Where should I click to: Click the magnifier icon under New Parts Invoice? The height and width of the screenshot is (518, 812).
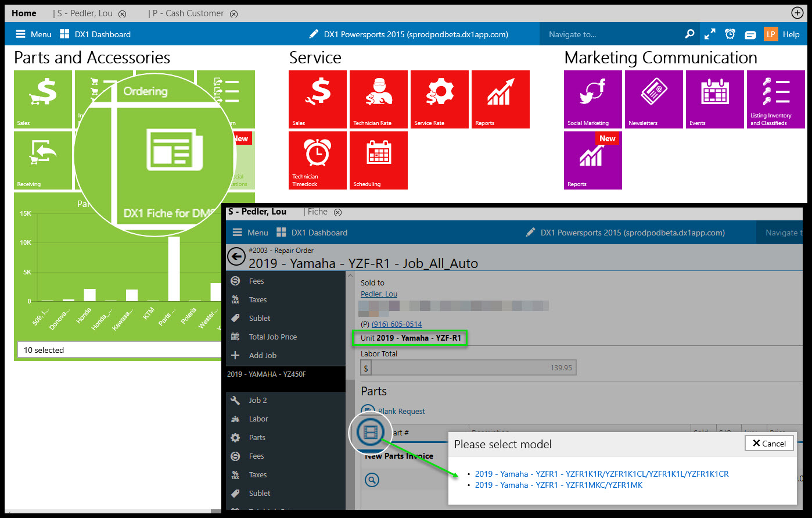[x=372, y=480]
